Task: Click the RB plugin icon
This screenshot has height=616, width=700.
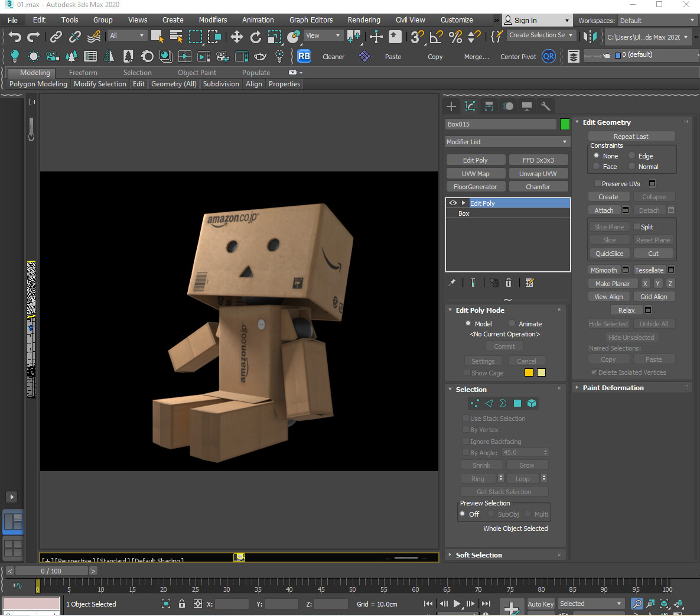Action: pyautogui.click(x=304, y=56)
